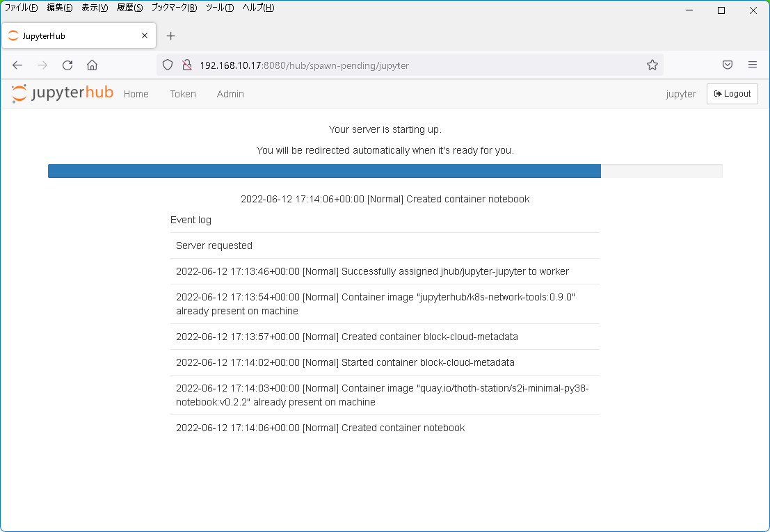Image resolution: width=770 pixels, height=532 pixels.
Task: Open the Token page link
Action: point(183,94)
